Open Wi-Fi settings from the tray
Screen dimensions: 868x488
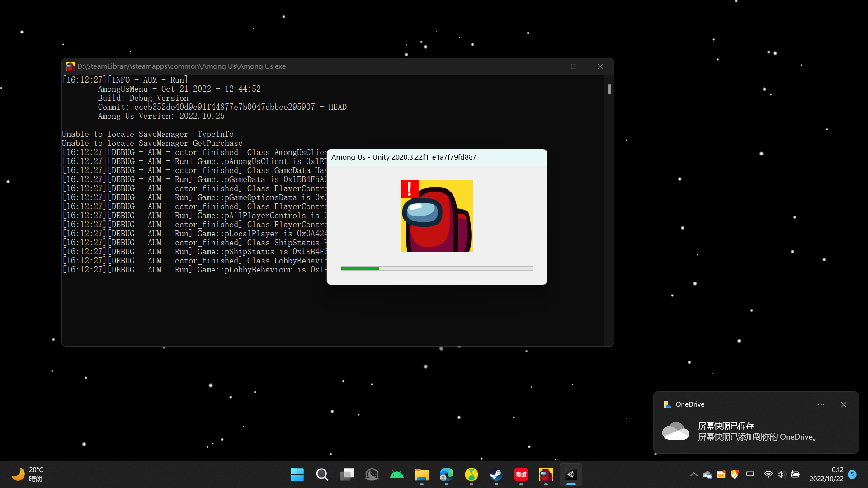(x=768, y=474)
